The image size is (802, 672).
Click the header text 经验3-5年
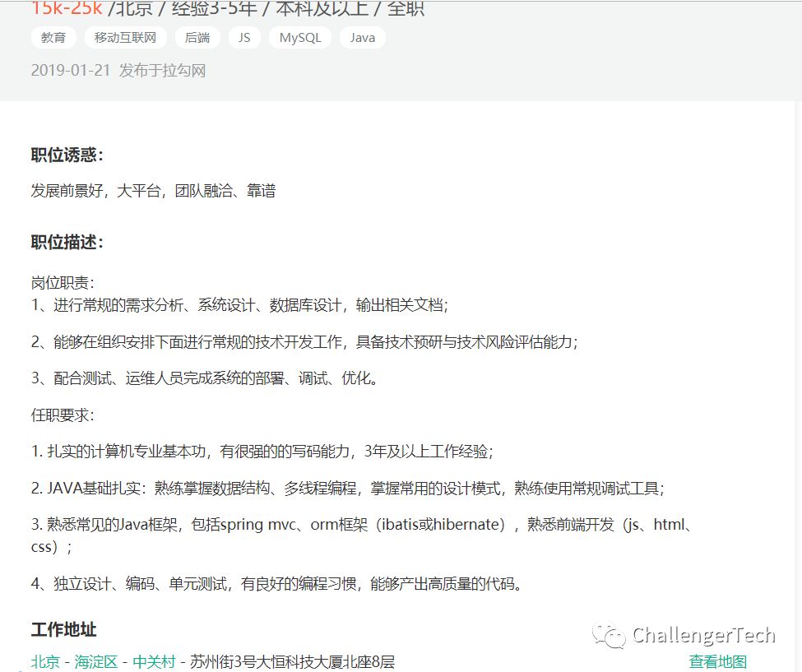(x=215, y=7)
